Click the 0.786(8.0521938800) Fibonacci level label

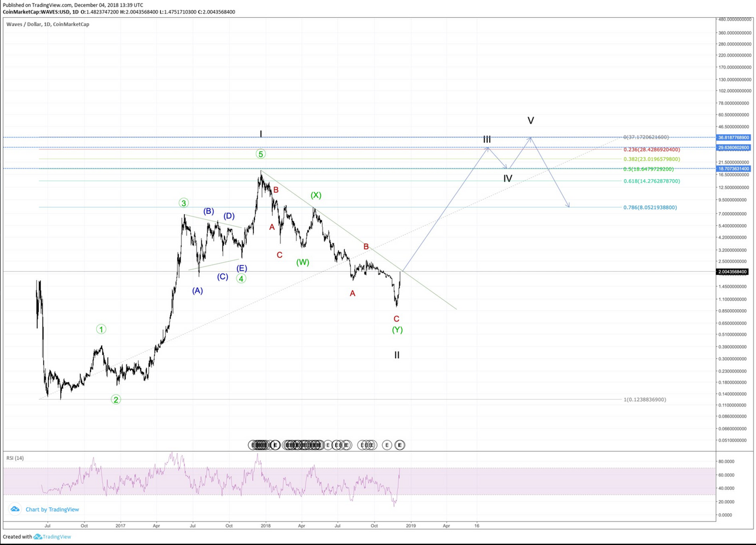(x=650, y=207)
